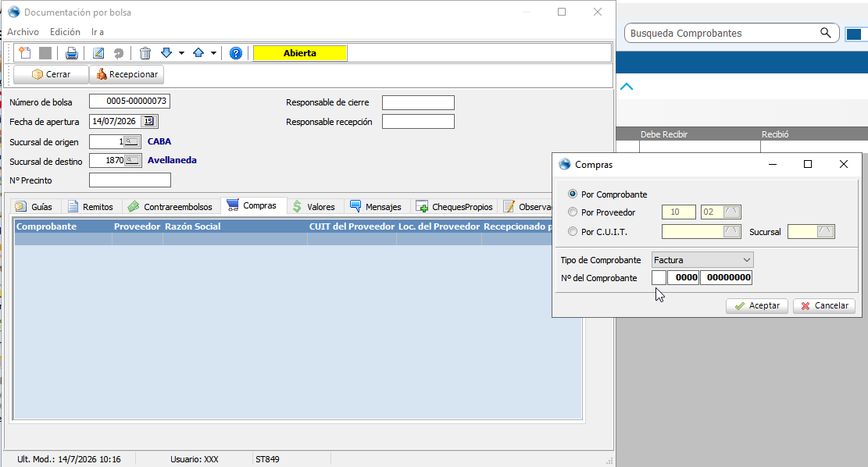The image size is (868, 467).
Task: Click Usuario: XXX in status bar
Action: pos(195,459)
